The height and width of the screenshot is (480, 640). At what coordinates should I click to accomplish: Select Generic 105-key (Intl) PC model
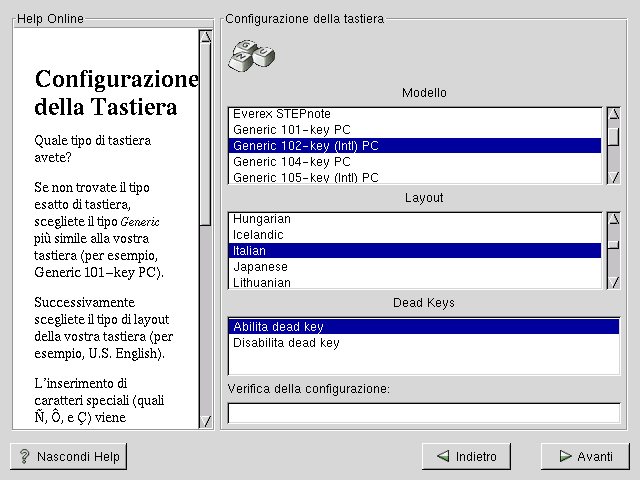305,178
